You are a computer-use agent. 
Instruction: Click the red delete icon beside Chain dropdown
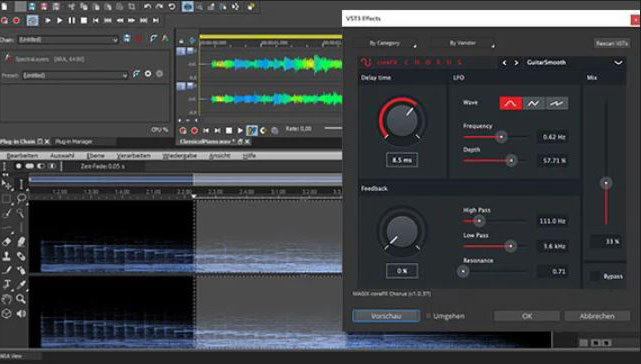139,39
